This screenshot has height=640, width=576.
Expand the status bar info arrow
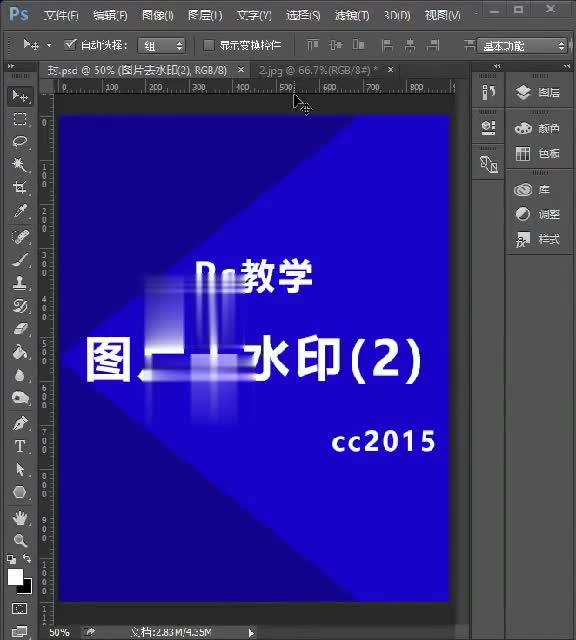[251, 633]
